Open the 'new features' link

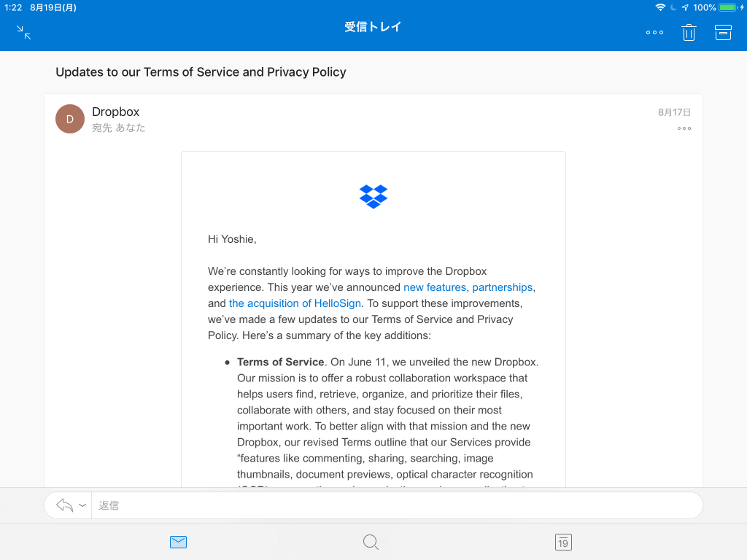tap(435, 287)
